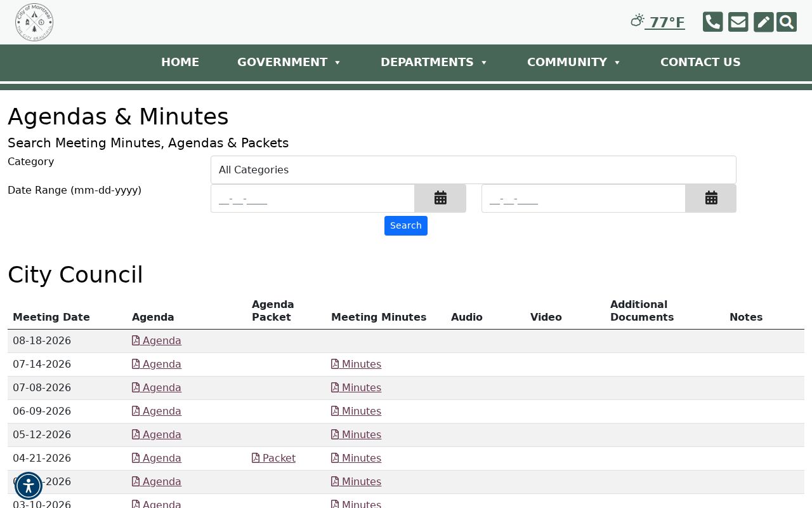The height and width of the screenshot is (508, 812).
Task: Expand the Departments menu
Action: (x=434, y=62)
